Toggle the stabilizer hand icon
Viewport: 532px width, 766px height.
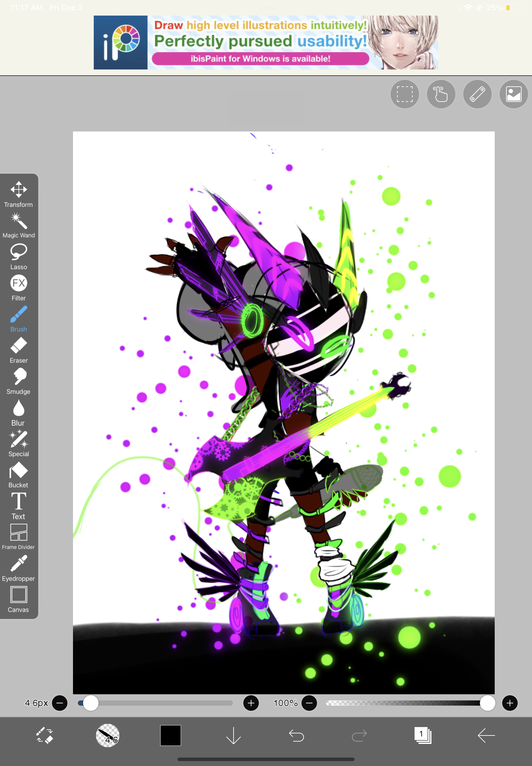441,94
